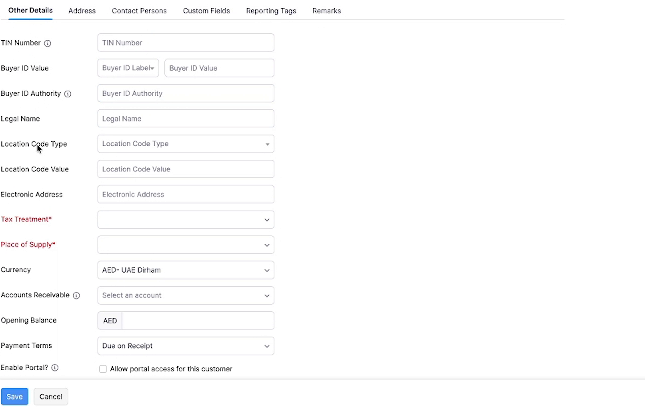This screenshot has width=645, height=413.
Task: Open the Payment Terms dropdown
Action: [186, 346]
